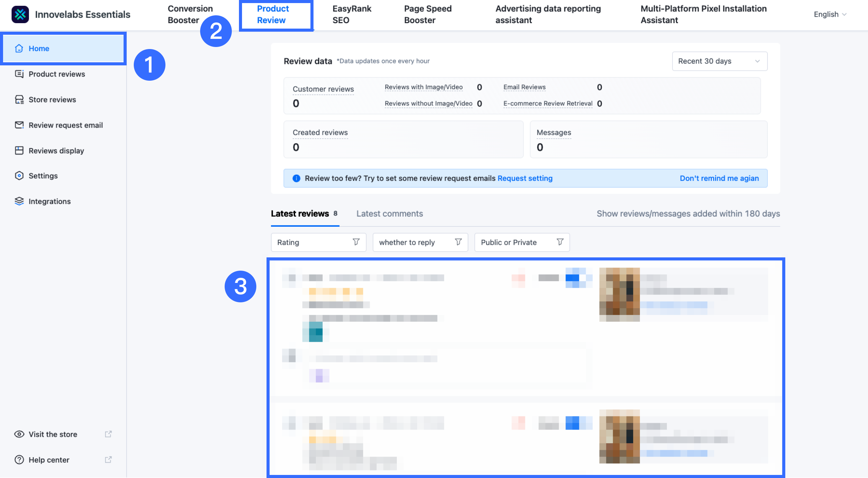Open the Public or Private filter

pyautogui.click(x=521, y=242)
